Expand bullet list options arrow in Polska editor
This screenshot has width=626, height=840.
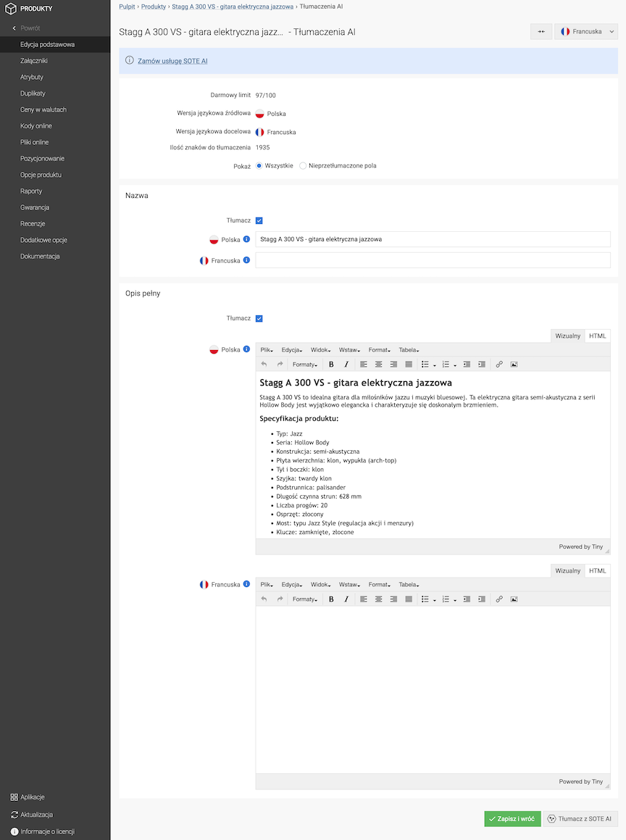coord(434,365)
